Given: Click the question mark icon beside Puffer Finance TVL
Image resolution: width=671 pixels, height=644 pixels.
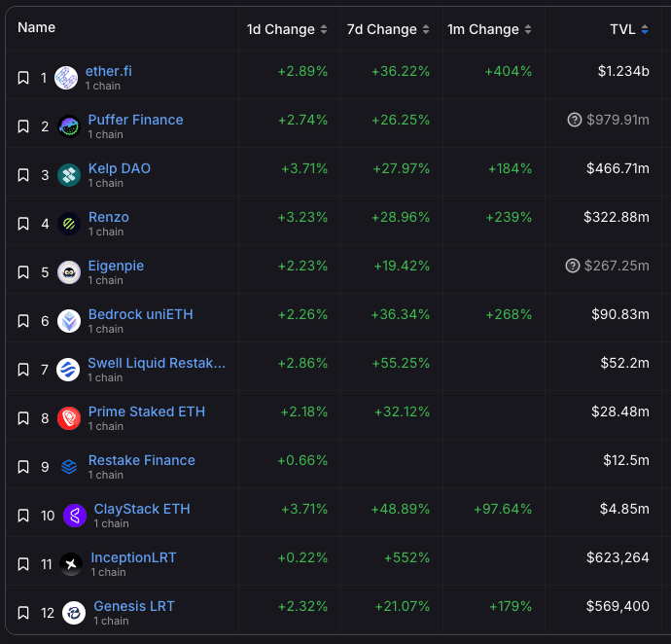Looking at the screenshot, I should coord(575,120).
